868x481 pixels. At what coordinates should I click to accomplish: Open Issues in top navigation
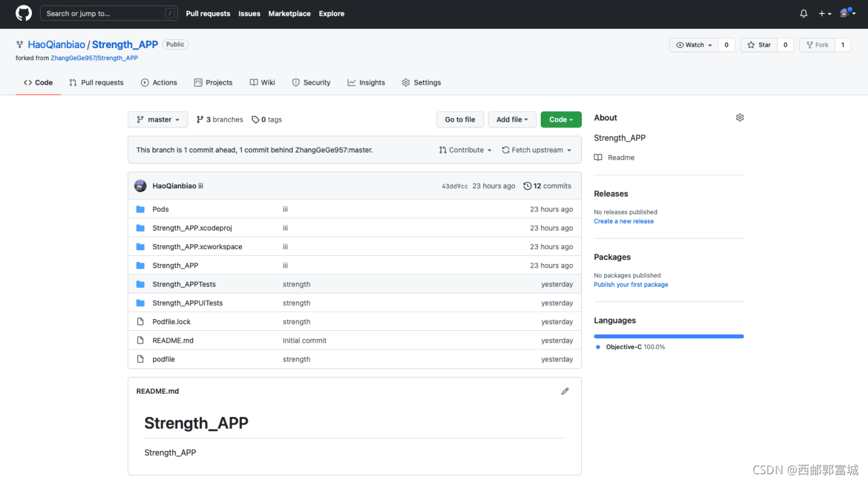pyautogui.click(x=249, y=14)
